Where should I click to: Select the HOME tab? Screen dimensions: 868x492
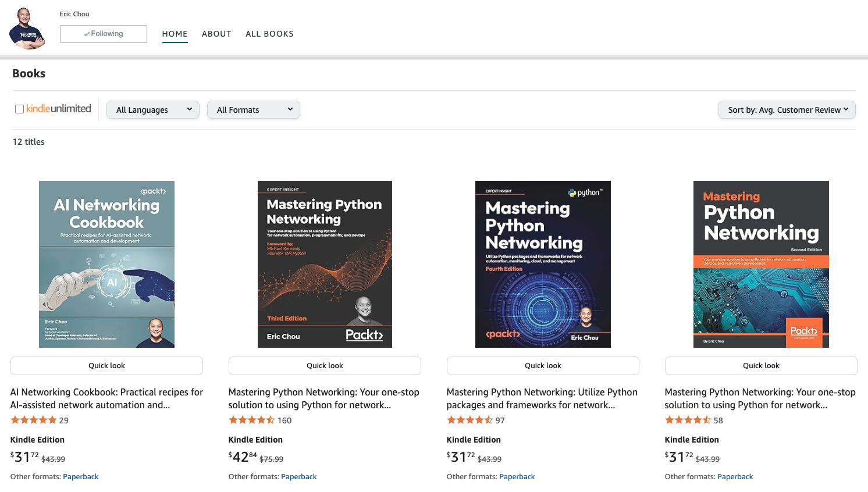pyautogui.click(x=175, y=34)
